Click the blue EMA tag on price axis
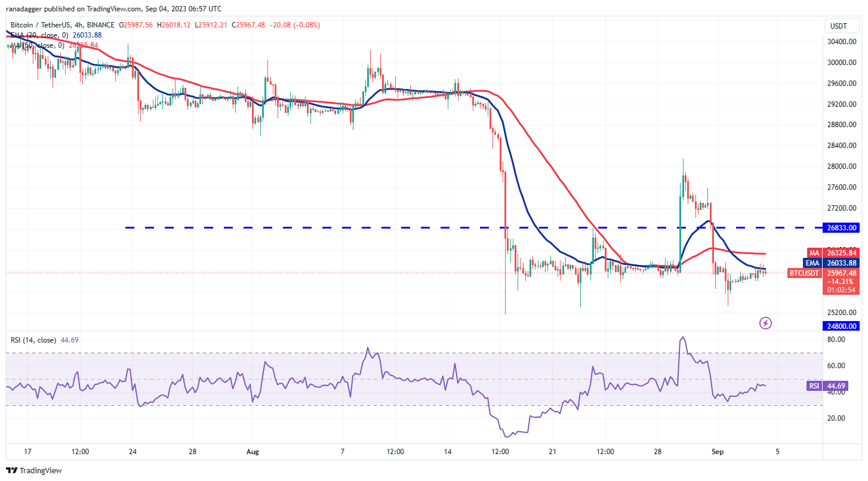The height and width of the screenshot is (481, 868). (812, 263)
